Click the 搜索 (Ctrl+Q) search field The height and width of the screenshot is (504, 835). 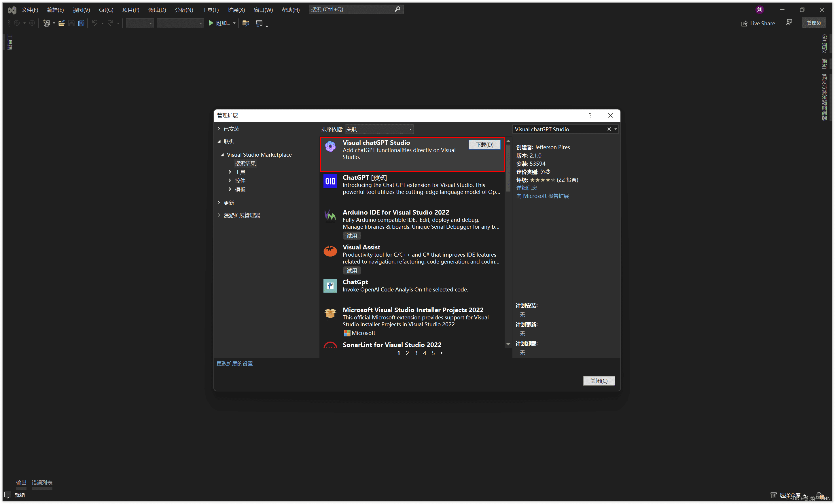coord(356,9)
